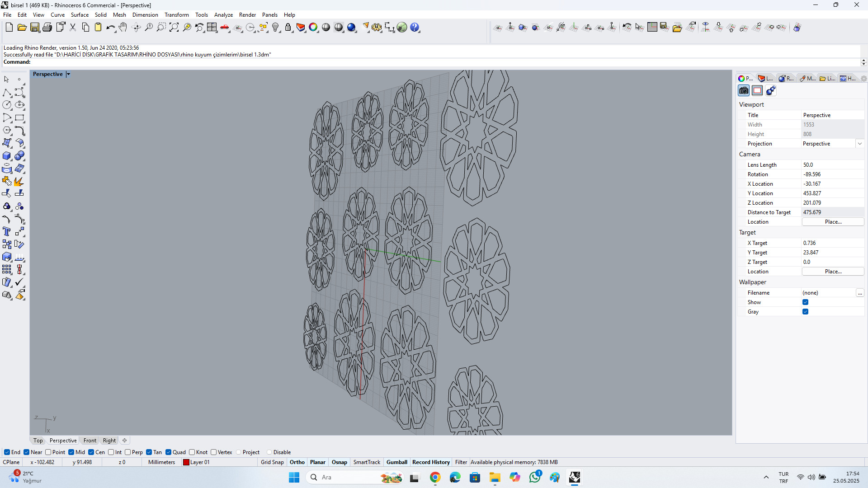868x488 pixels.
Task: Click Camera Location Place button
Action: click(833, 222)
